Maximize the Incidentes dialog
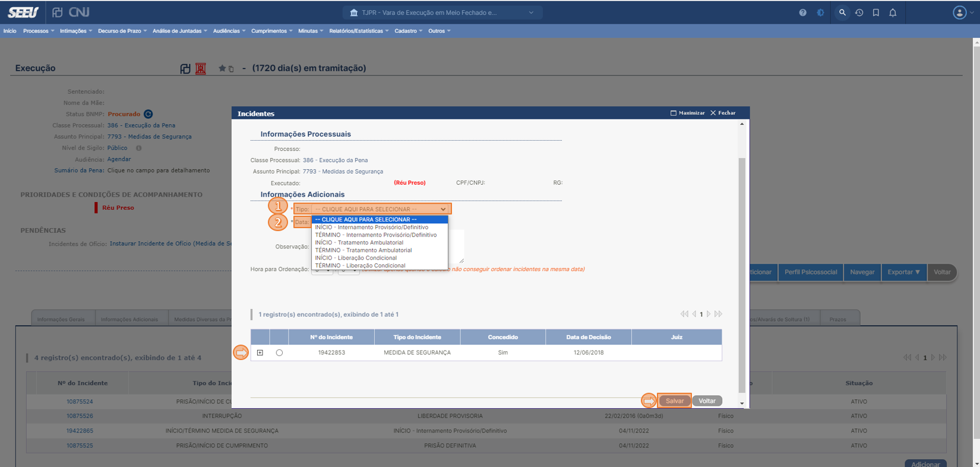Image resolution: width=980 pixels, height=467 pixels. [x=687, y=113]
